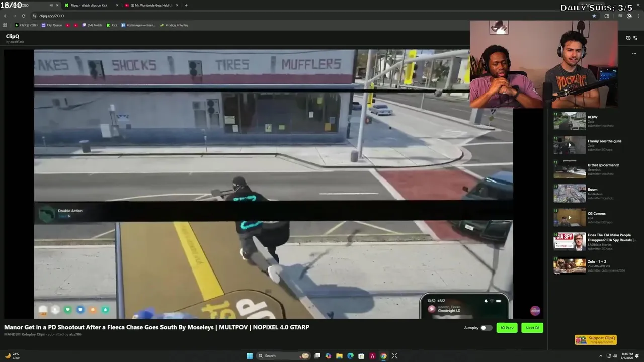This screenshot has height=362, width=644.
Task: Open Microsoft Edge from the taskbar
Action: [x=350, y=356]
